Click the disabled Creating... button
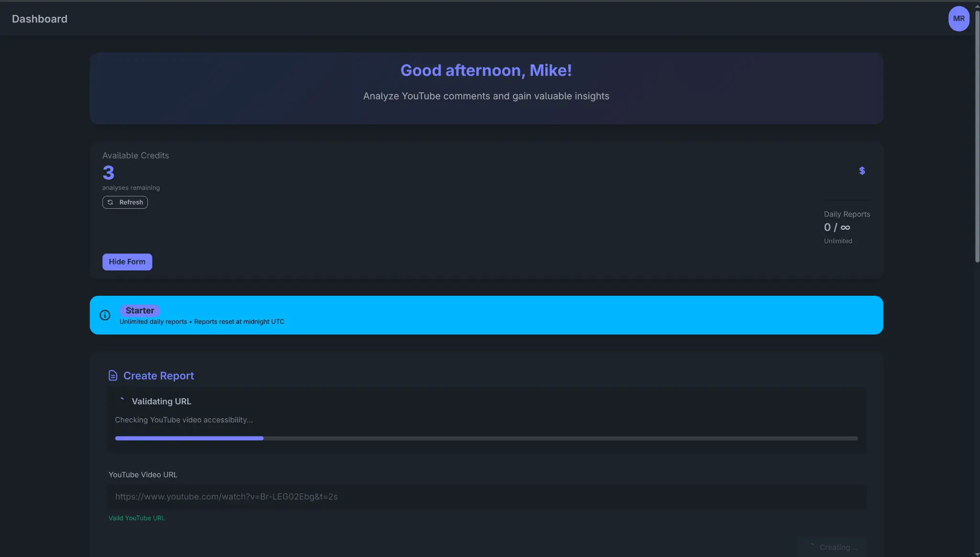The height and width of the screenshot is (557, 980). (x=831, y=547)
